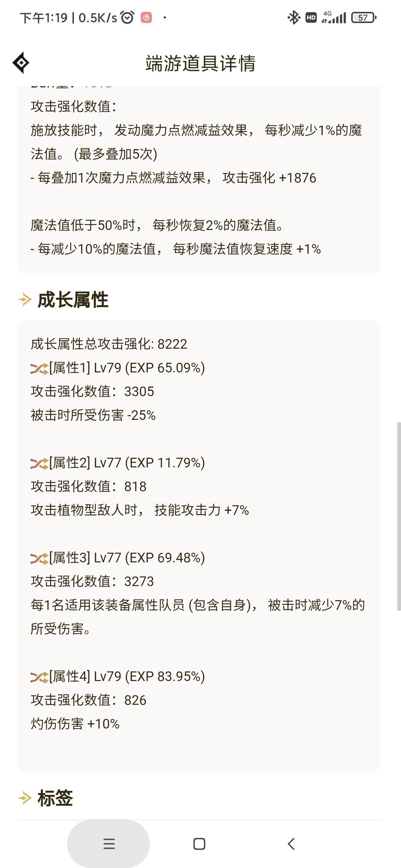Tap the 标签 section heading
Viewport: 401px width, 868px height.
[x=55, y=798]
